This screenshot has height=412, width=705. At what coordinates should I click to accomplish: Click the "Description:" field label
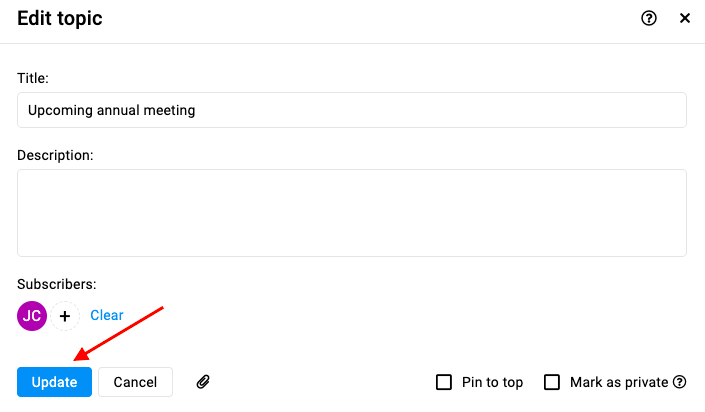tap(55, 155)
